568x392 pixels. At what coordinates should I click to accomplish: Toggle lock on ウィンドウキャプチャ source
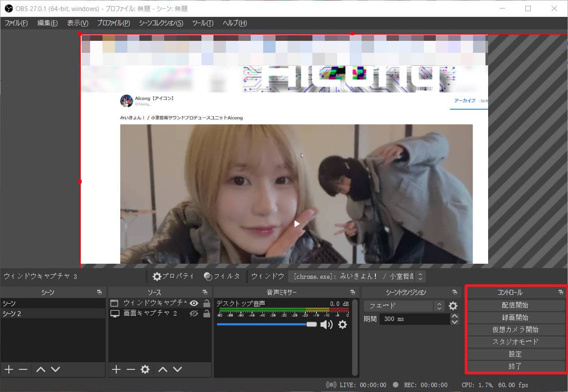click(x=206, y=303)
